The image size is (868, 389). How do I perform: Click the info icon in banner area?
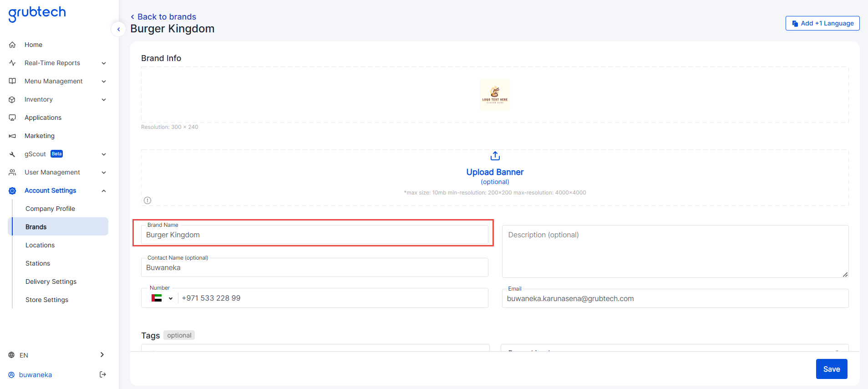click(147, 200)
